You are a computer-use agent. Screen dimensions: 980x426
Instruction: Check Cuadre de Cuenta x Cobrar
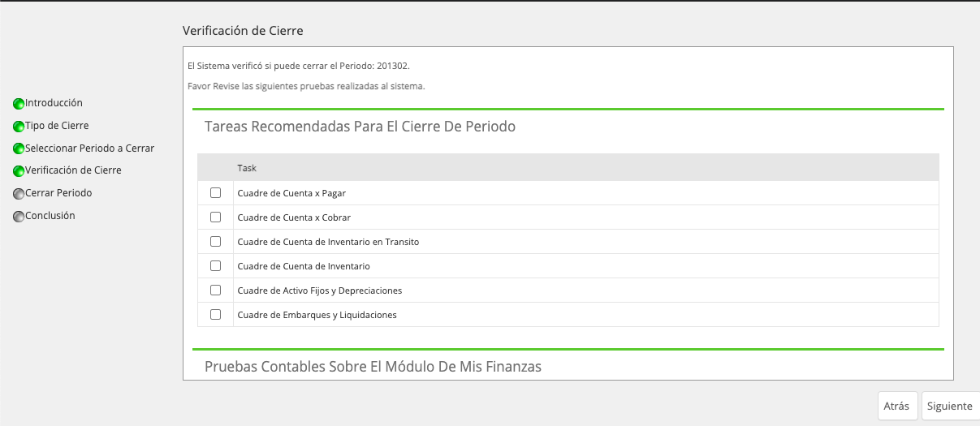(215, 217)
